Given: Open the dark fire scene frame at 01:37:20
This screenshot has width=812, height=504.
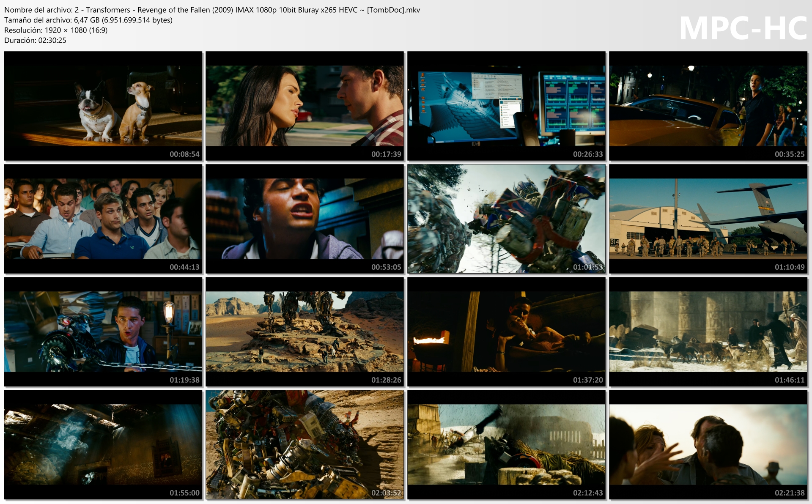Looking at the screenshot, I should click(x=506, y=331).
